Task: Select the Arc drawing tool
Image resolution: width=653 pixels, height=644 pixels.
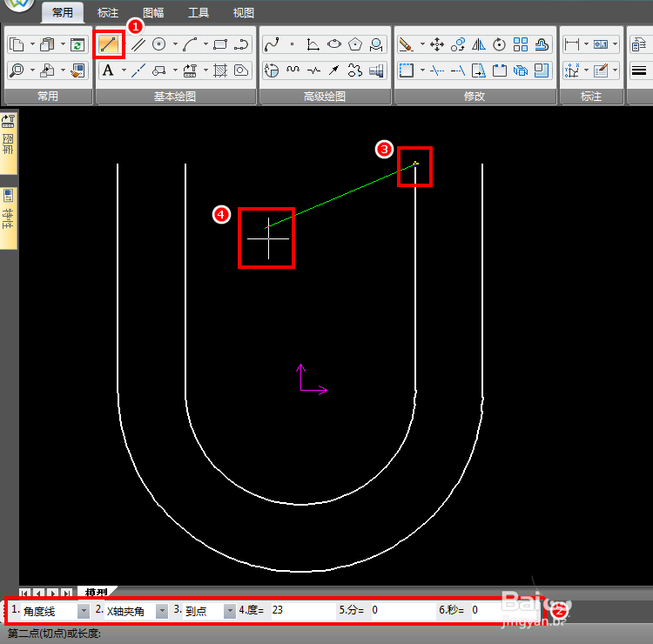Action: [190, 44]
